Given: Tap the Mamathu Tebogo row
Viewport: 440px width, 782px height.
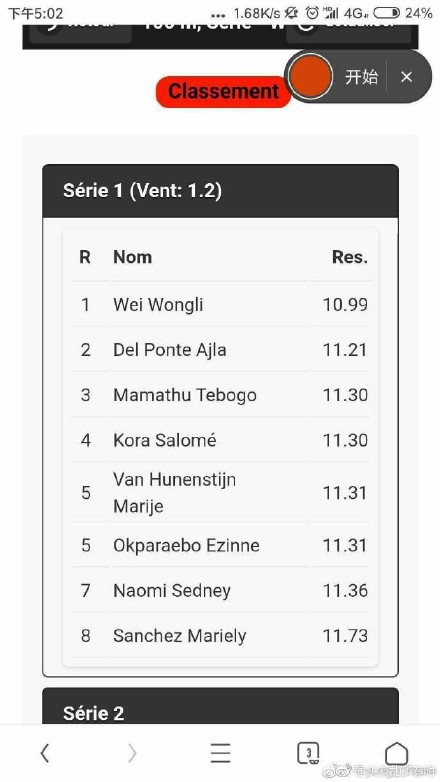Looking at the screenshot, I should (x=220, y=395).
